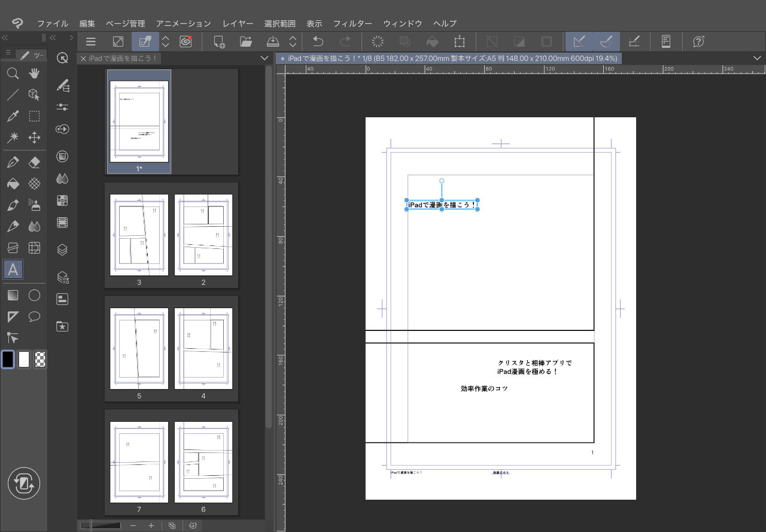Select the Auto select magic wand tool

pos(13,138)
